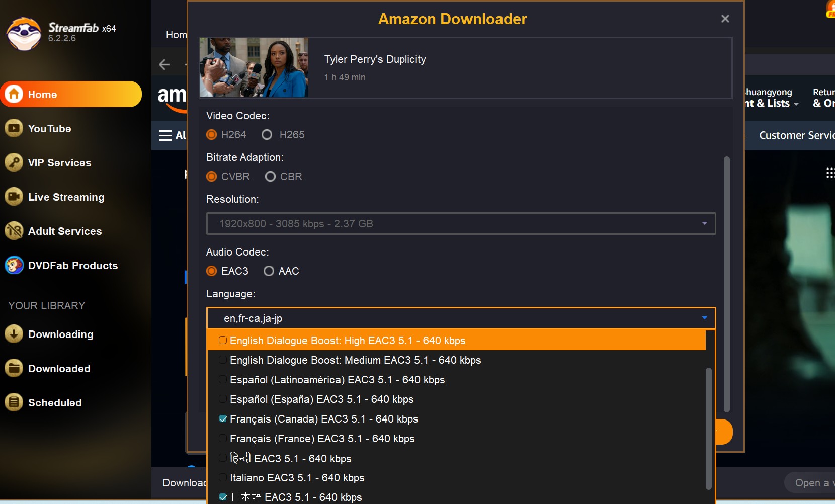The image size is (835, 504).
Task: Check Español (Latinoamérica) EAC3 5.1 audio
Action: pyautogui.click(x=223, y=380)
